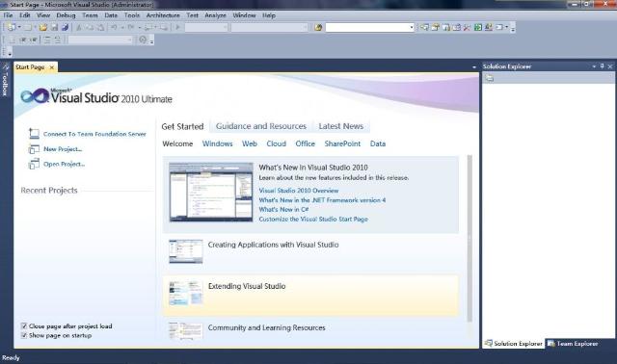
Task: Click the Start Page vertical scrollbar
Action: (x=469, y=238)
